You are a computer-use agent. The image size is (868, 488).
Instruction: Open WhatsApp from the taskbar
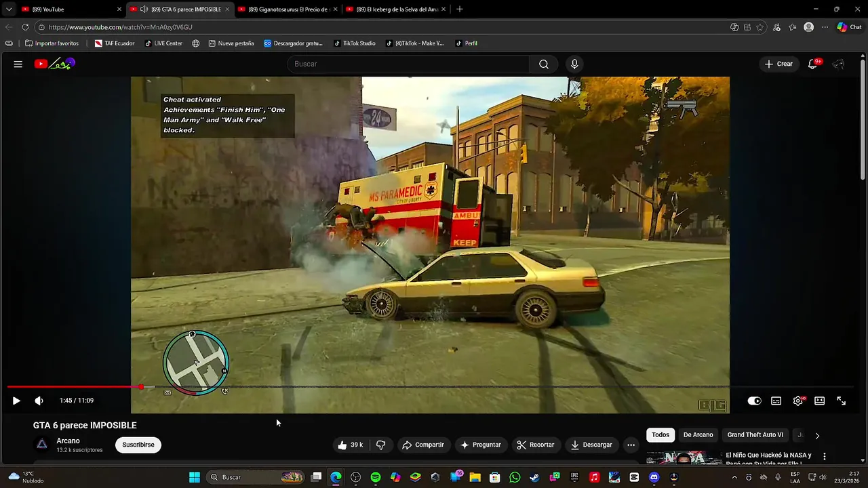pyautogui.click(x=515, y=477)
